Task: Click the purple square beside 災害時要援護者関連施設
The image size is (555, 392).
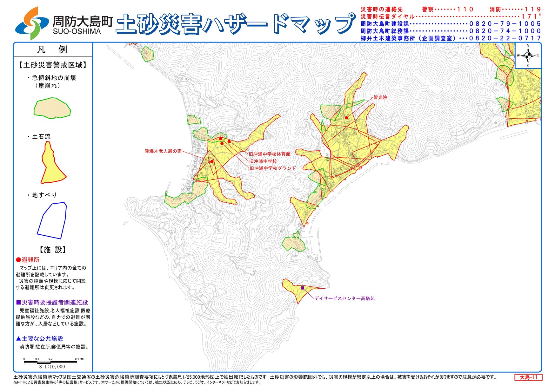Action: pyautogui.click(x=18, y=303)
